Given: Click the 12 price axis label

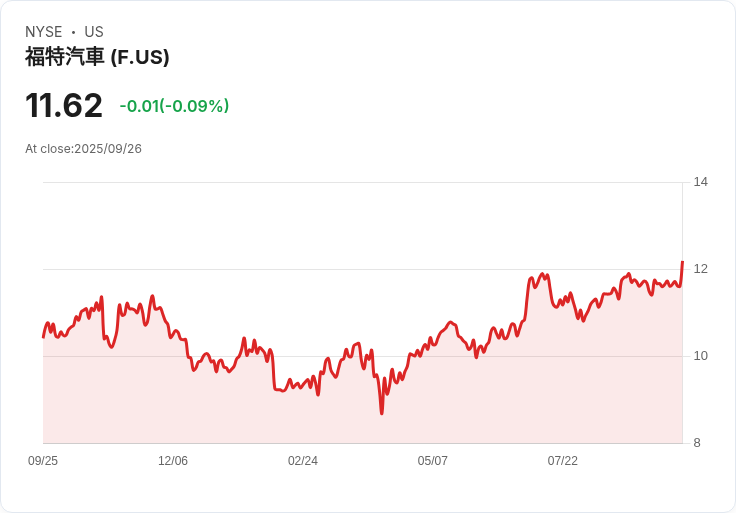Looking at the screenshot, I should [x=701, y=269].
